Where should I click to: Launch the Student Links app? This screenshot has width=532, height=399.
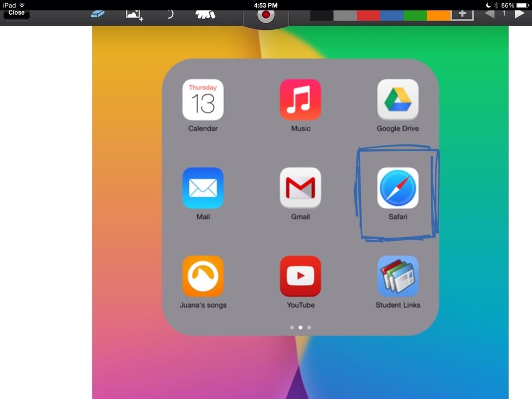pyautogui.click(x=398, y=276)
